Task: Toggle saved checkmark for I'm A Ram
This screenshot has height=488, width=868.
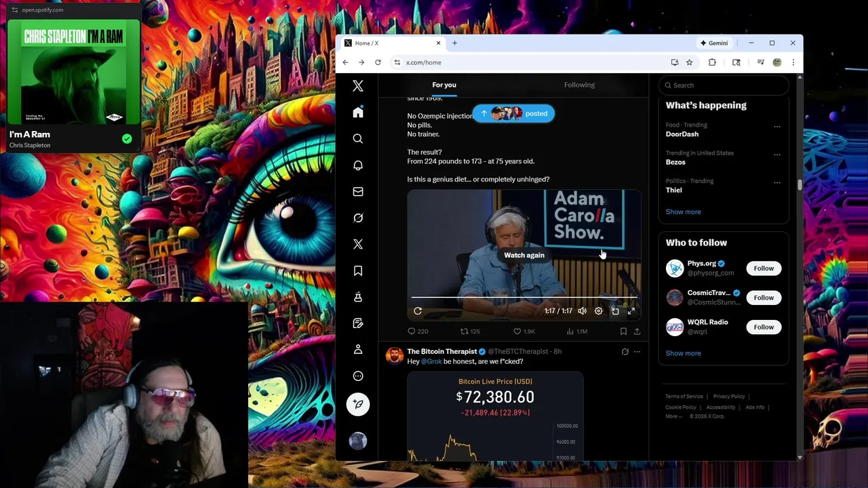Action: pos(127,139)
